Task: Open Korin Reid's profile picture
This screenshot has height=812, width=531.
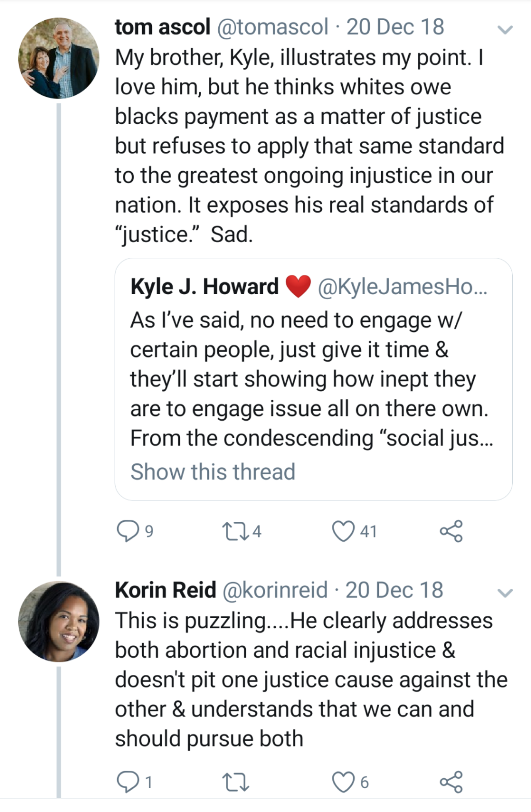Action: click(x=59, y=621)
